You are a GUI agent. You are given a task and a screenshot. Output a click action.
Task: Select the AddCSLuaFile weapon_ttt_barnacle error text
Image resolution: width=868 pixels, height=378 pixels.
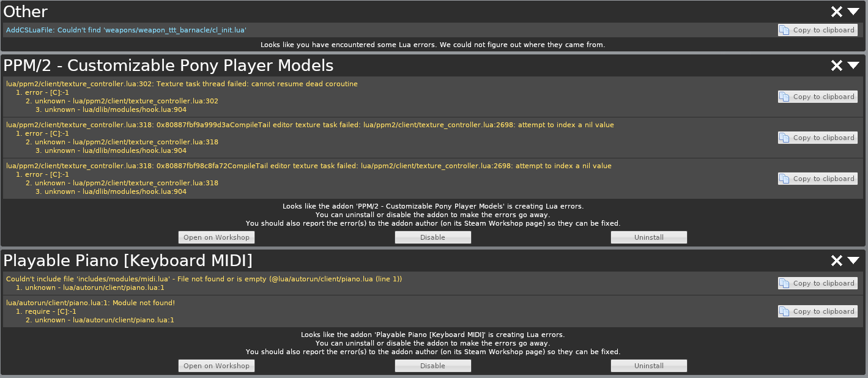(127, 30)
